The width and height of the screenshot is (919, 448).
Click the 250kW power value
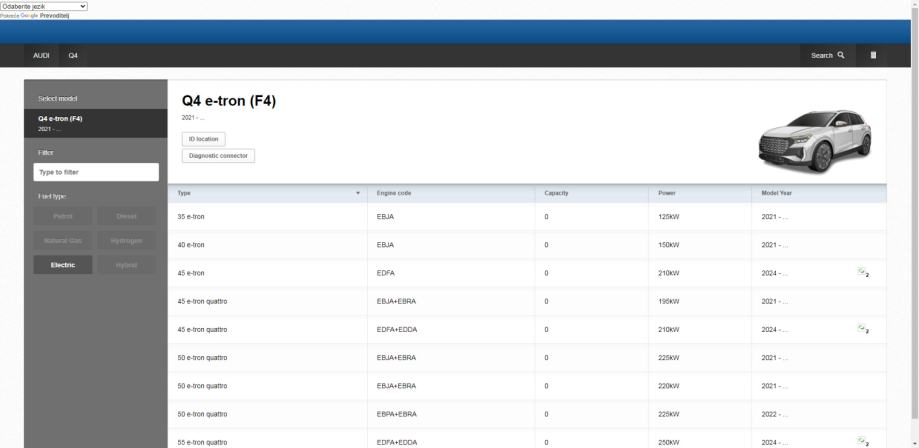tap(668, 442)
